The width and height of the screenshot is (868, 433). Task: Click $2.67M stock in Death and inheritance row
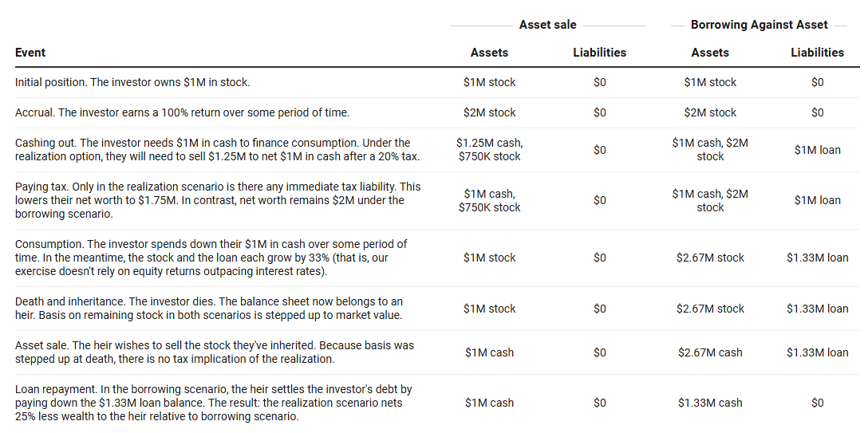710,309
